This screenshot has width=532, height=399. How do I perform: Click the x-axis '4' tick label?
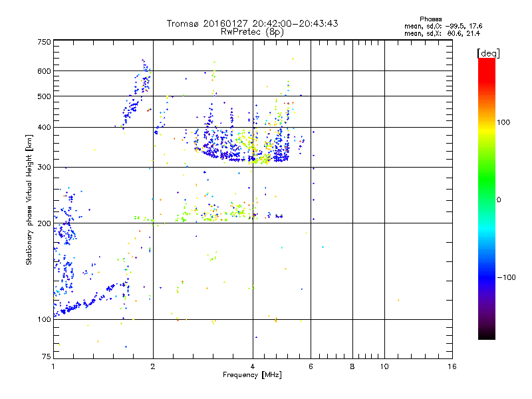coord(253,366)
